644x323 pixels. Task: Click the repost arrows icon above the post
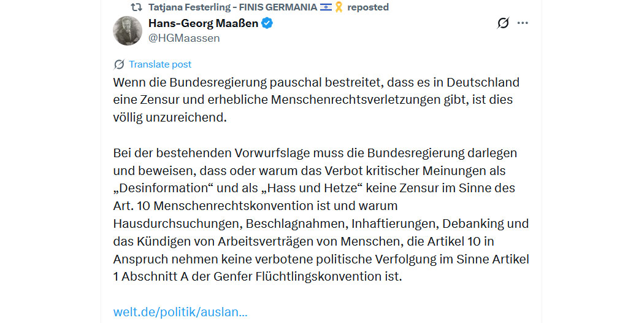[x=136, y=7]
